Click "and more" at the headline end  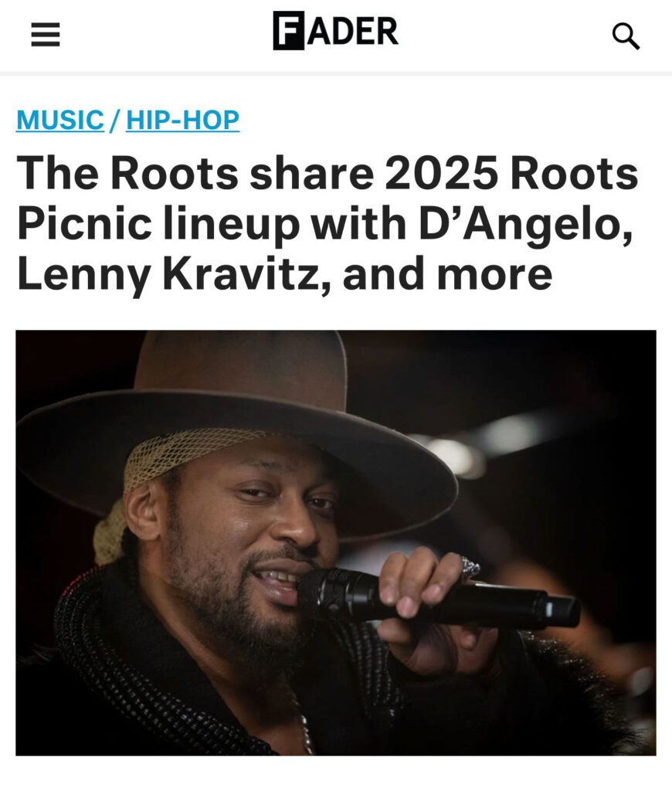(447, 275)
